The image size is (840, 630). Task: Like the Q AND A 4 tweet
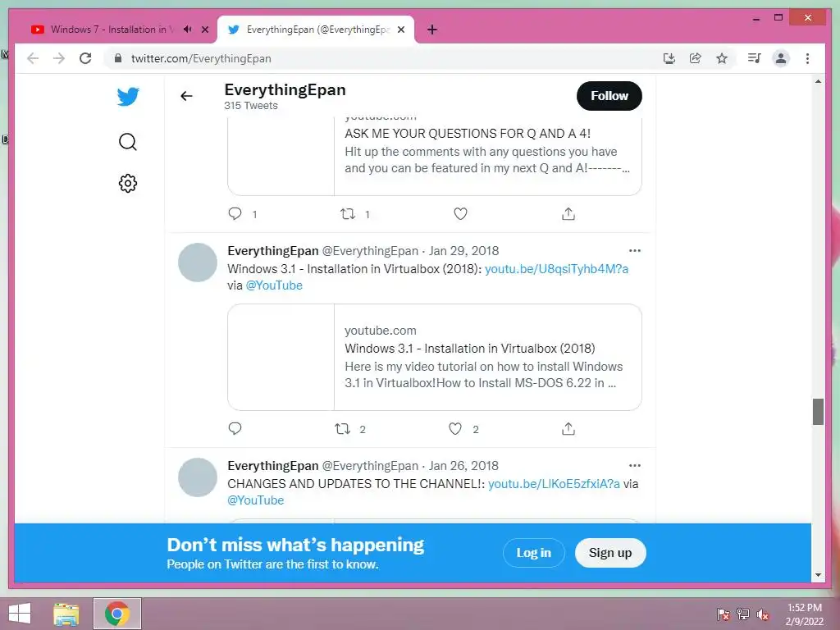coord(460,214)
